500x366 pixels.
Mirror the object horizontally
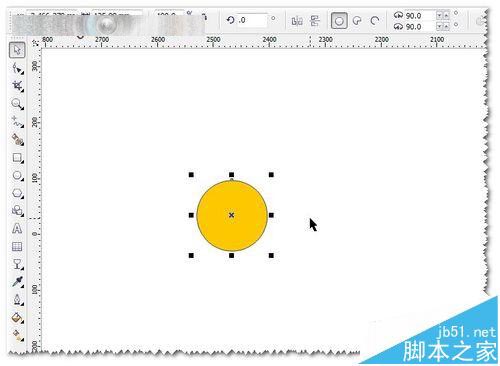pyautogui.click(x=297, y=21)
